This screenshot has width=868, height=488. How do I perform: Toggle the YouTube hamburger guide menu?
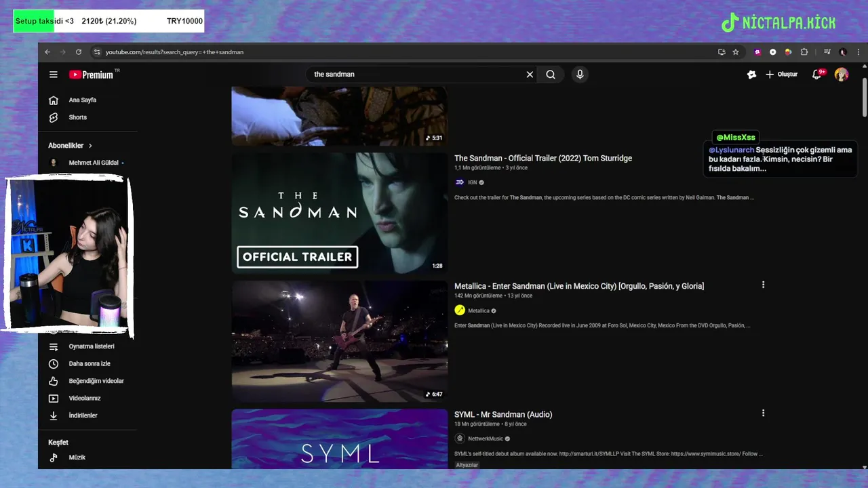(54, 75)
